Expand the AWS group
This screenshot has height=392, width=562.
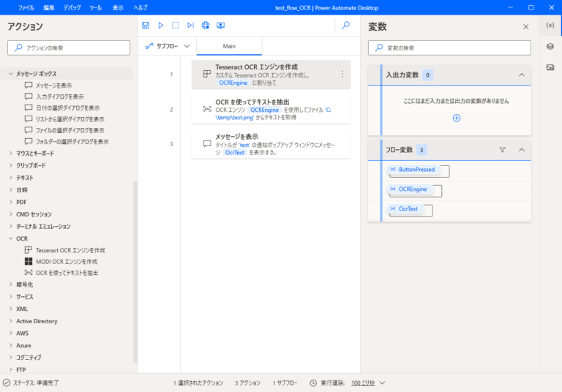(x=11, y=333)
